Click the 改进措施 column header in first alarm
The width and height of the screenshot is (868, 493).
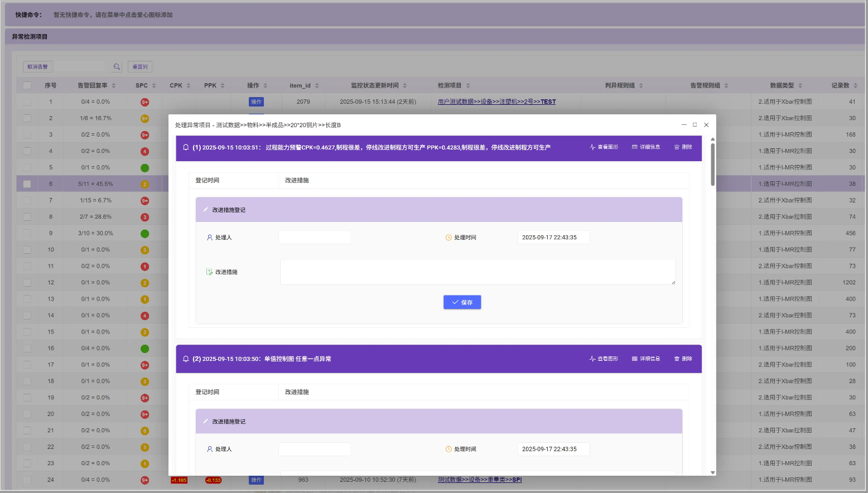[297, 181]
